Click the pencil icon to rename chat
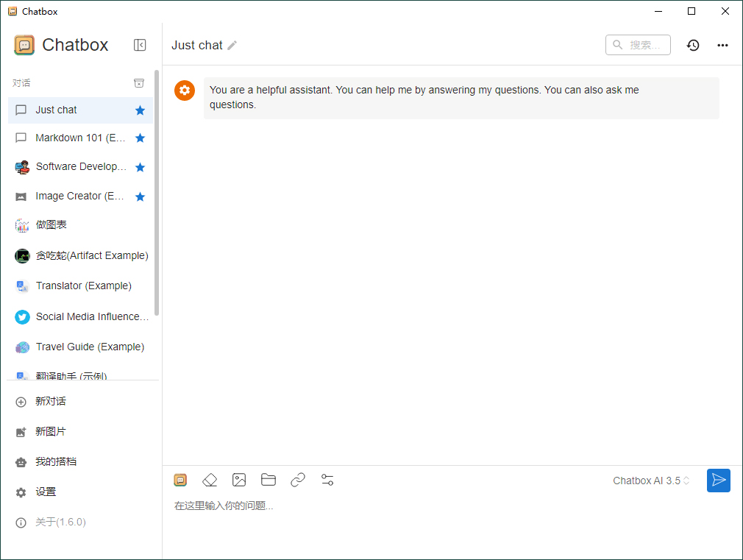 click(x=232, y=46)
